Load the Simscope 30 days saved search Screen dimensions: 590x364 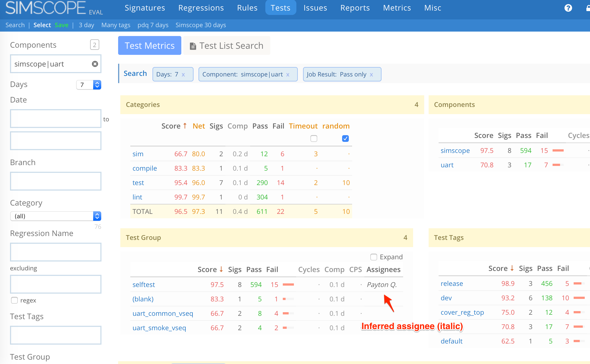click(x=201, y=25)
